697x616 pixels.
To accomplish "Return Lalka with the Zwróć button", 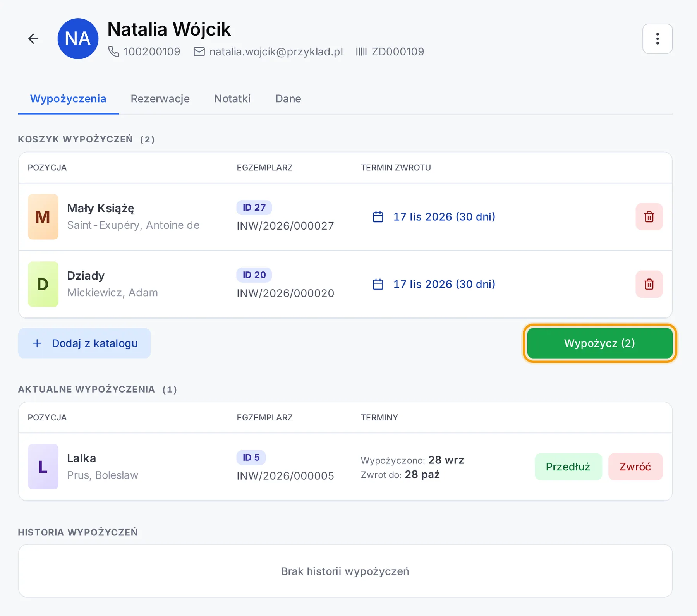I will [x=635, y=467].
